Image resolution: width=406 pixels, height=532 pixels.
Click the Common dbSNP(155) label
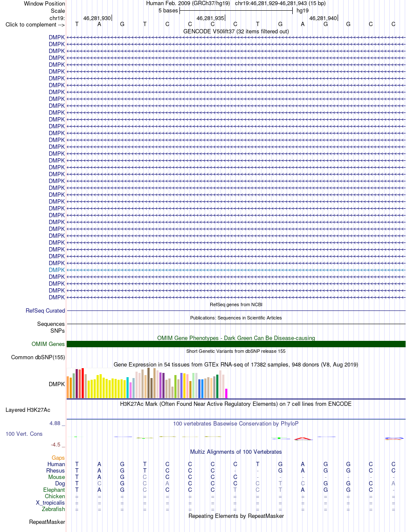38,358
